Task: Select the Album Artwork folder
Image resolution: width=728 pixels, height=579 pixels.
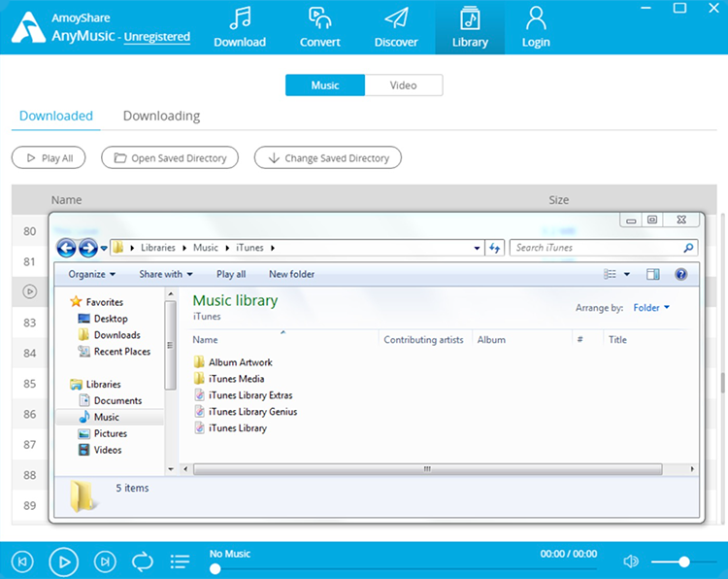Action: tap(233, 362)
